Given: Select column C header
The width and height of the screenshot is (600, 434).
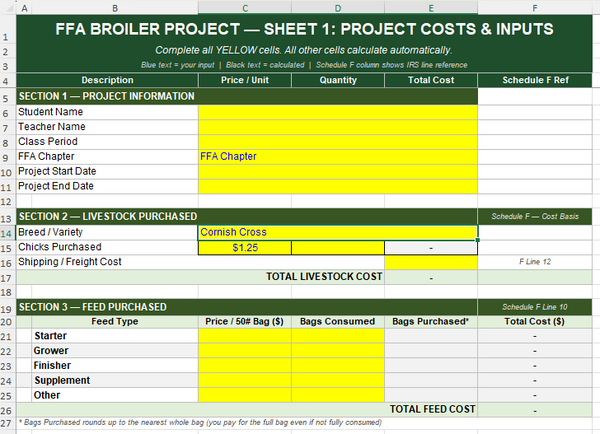Looking at the screenshot, I should (x=245, y=8).
